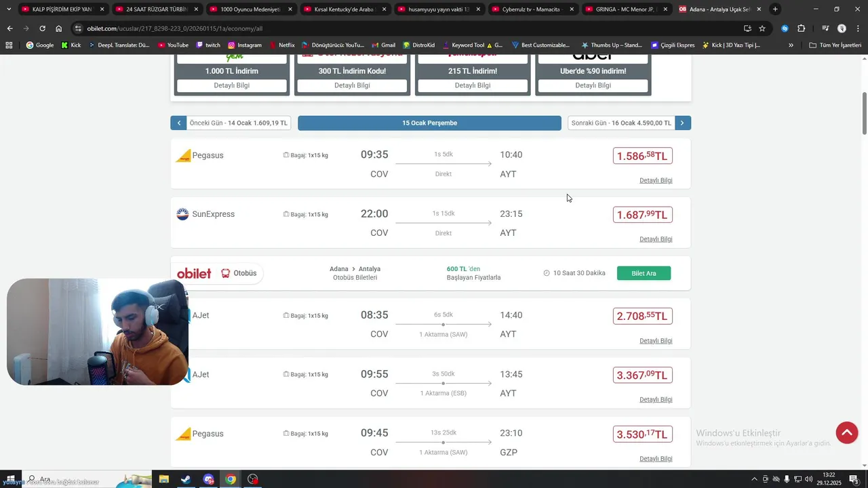
Task: Switch to the husamyuyu yayın vakti tab
Action: [439, 9]
